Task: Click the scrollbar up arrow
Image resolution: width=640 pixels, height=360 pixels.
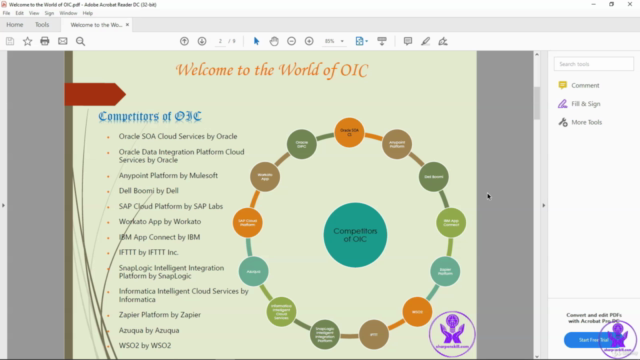Action: (x=537, y=54)
